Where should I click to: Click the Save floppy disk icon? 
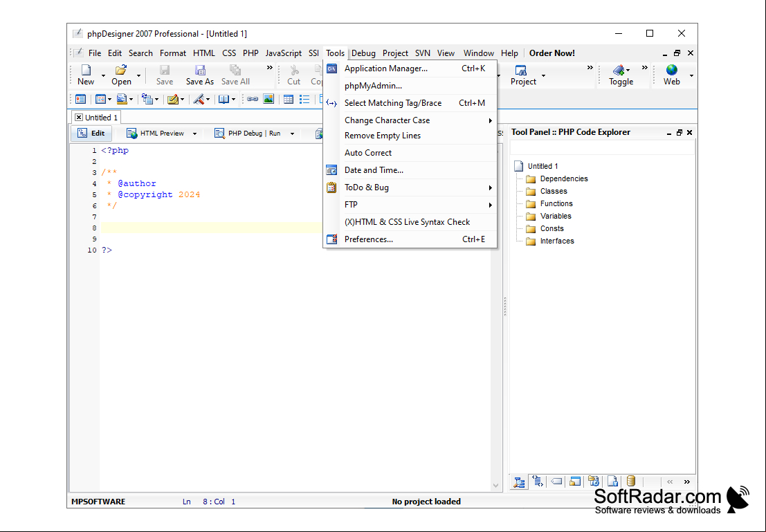click(165, 70)
